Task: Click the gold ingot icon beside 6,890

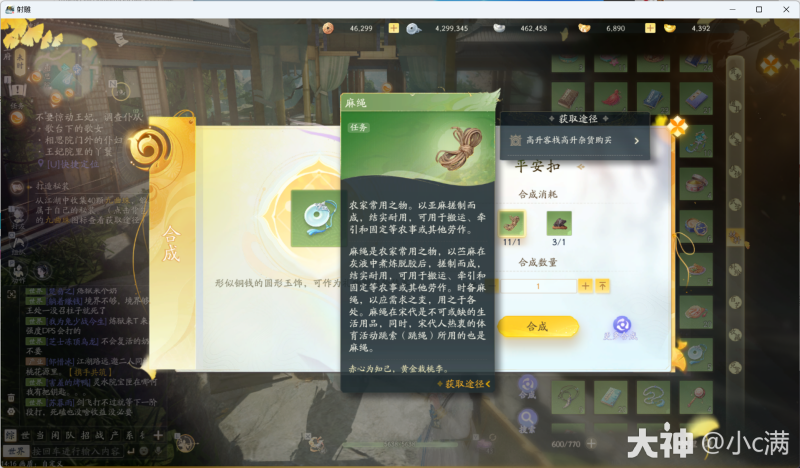Action: (x=584, y=28)
